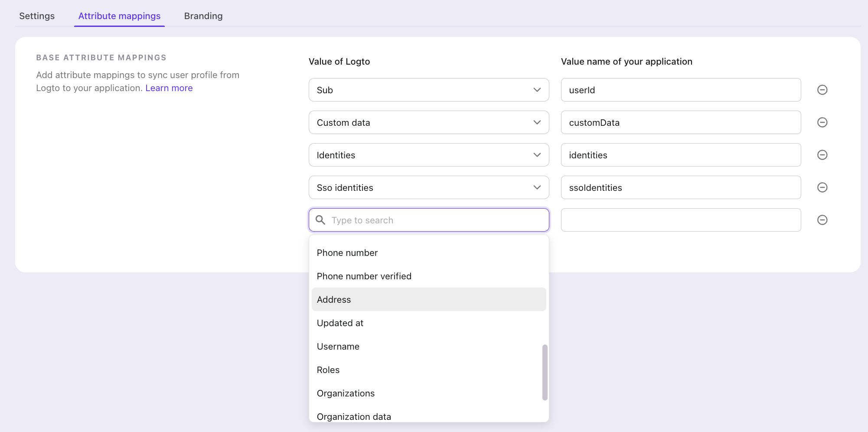
Task: Remove the Custom data mapping row
Action: click(822, 122)
